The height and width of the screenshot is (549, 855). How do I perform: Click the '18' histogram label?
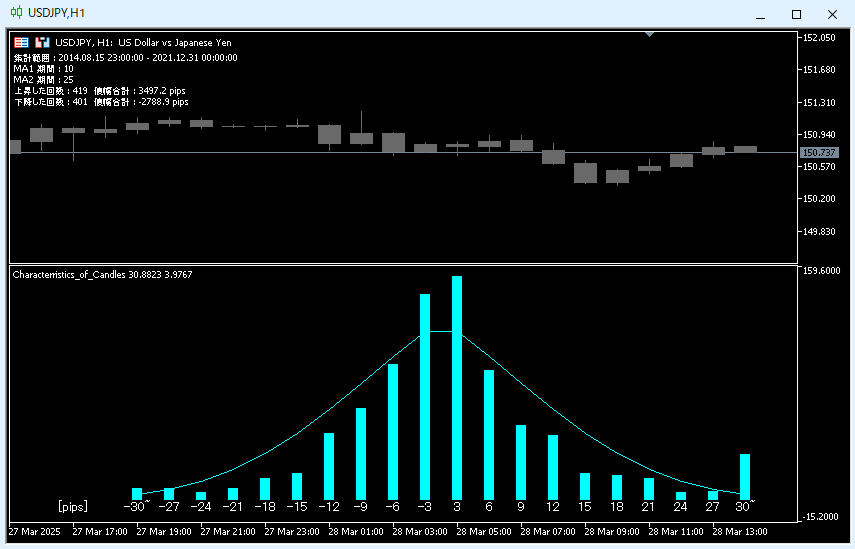coord(617,507)
